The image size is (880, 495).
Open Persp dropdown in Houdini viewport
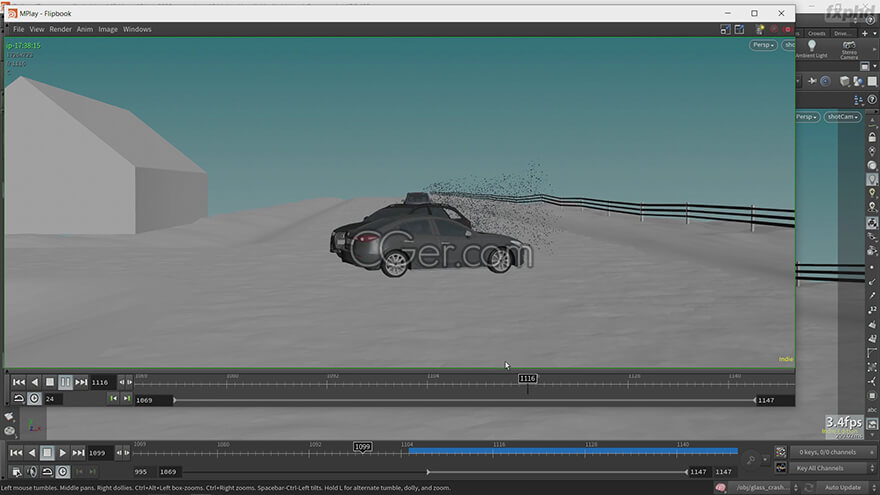click(x=807, y=117)
